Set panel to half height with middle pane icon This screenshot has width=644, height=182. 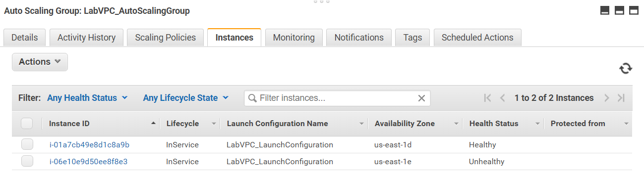pos(619,11)
